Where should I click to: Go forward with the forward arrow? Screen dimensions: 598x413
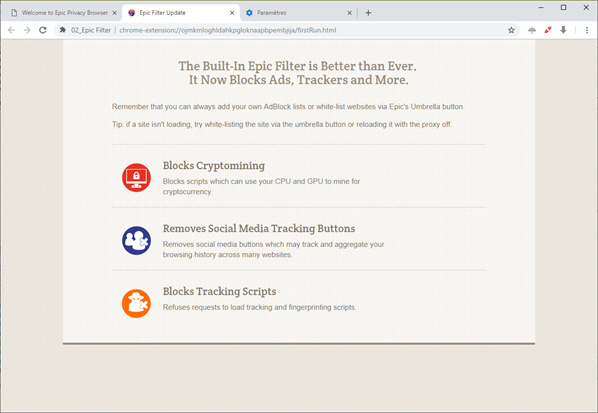coord(27,30)
